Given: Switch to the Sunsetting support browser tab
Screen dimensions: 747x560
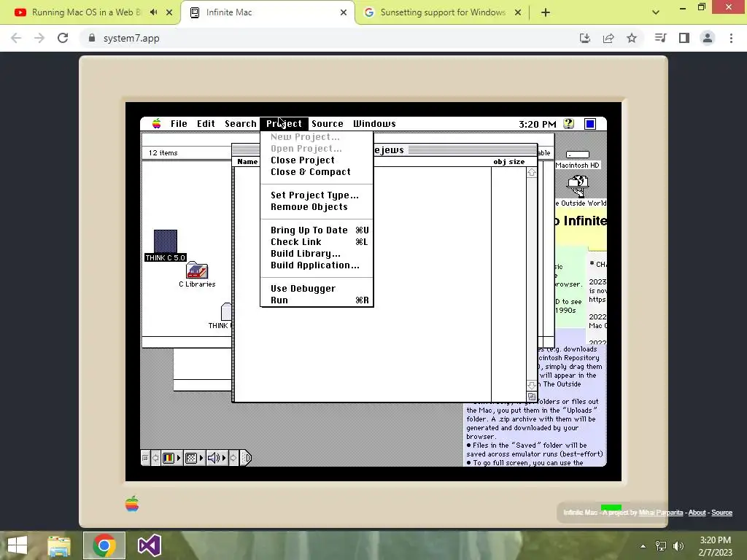Looking at the screenshot, I should click(x=442, y=12).
